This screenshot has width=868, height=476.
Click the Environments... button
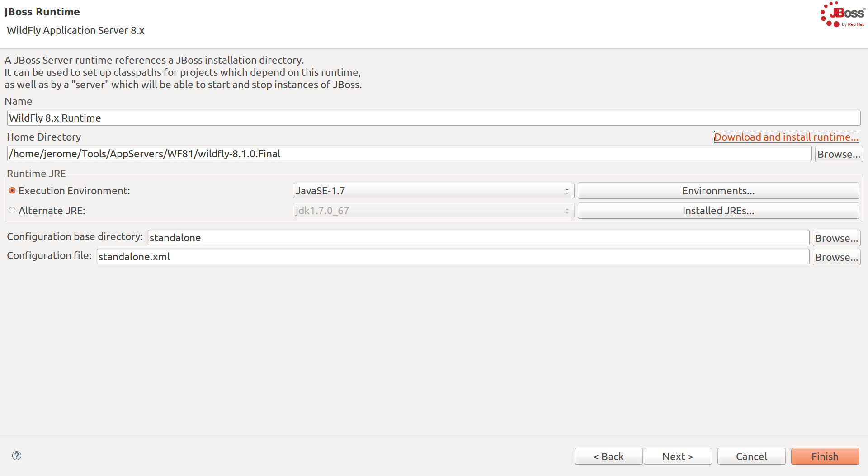coord(718,191)
